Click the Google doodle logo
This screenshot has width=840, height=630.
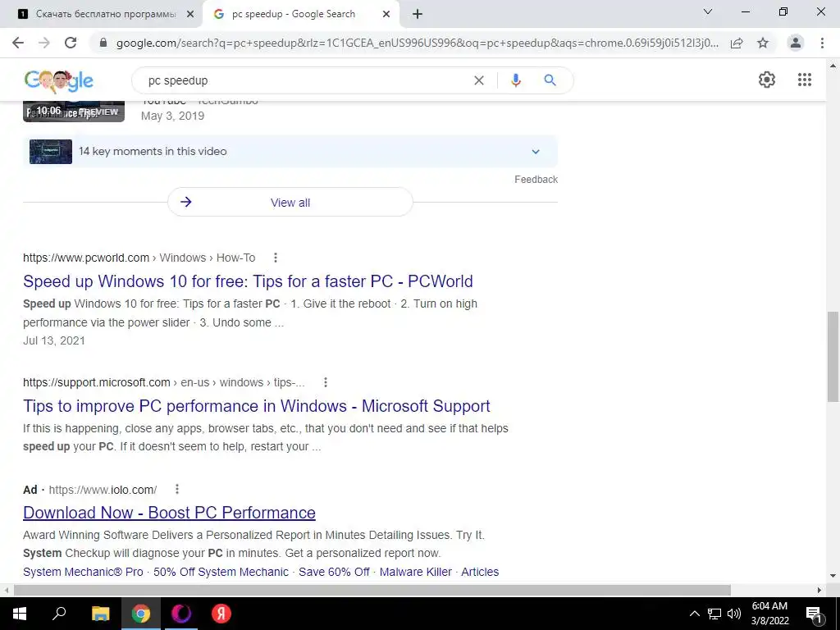coord(59,81)
